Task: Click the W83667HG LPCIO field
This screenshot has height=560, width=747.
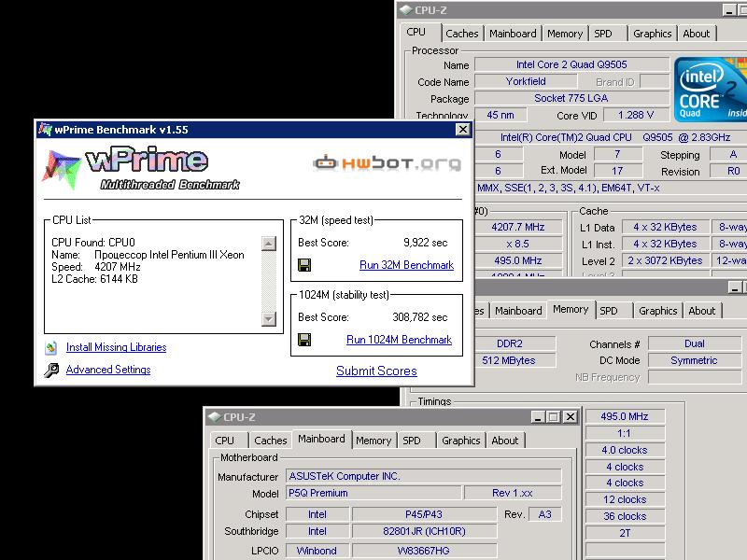Action: pyautogui.click(x=424, y=551)
